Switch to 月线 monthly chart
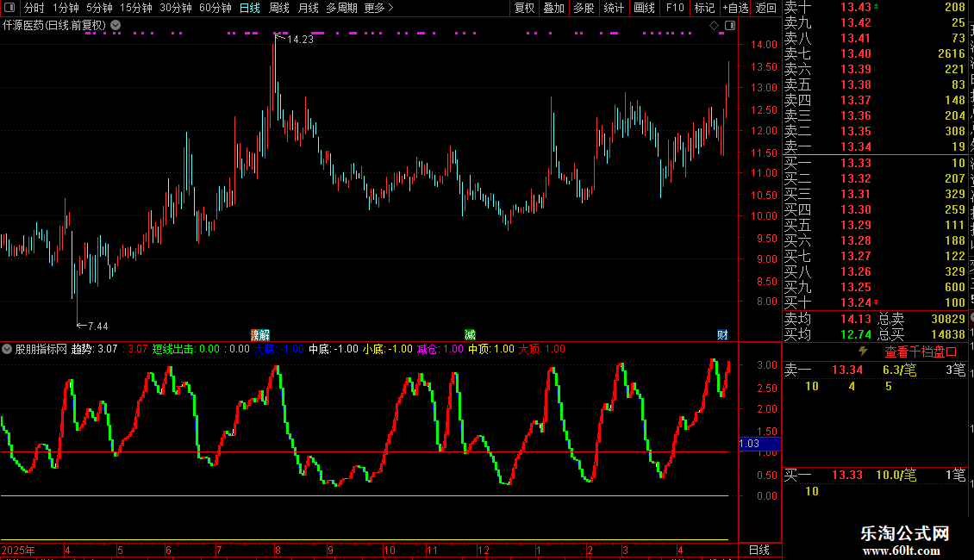This screenshot has height=560, width=974. point(308,8)
